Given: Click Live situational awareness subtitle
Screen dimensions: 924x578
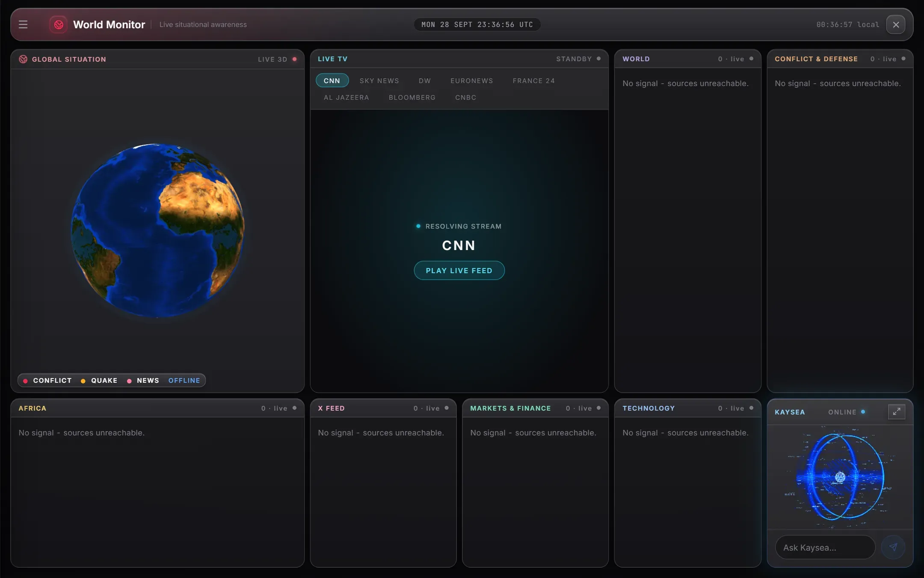Looking at the screenshot, I should 203,24.
